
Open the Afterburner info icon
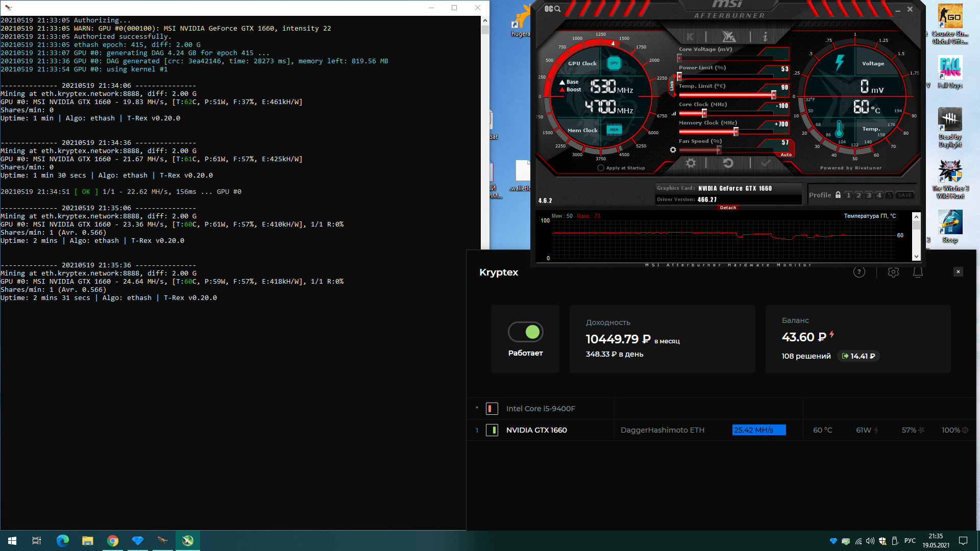(x=765, y=37)
